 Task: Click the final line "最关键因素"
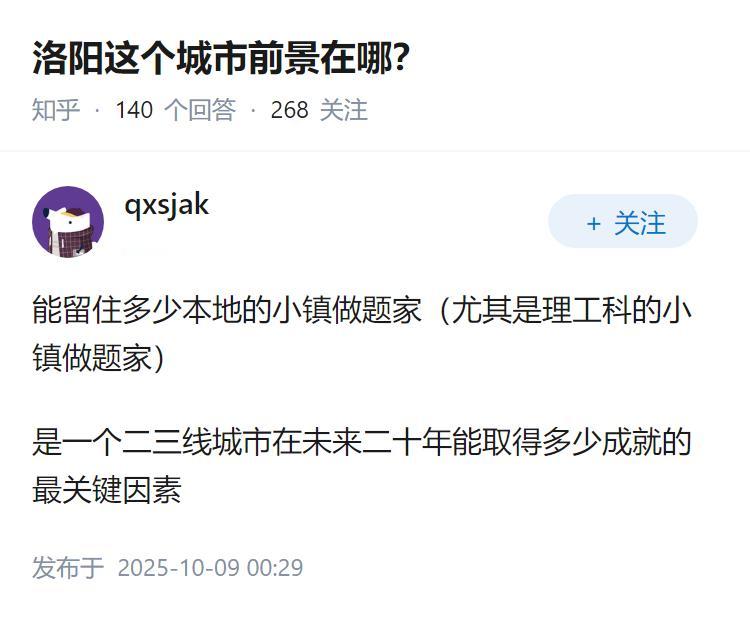pos(106,490)
